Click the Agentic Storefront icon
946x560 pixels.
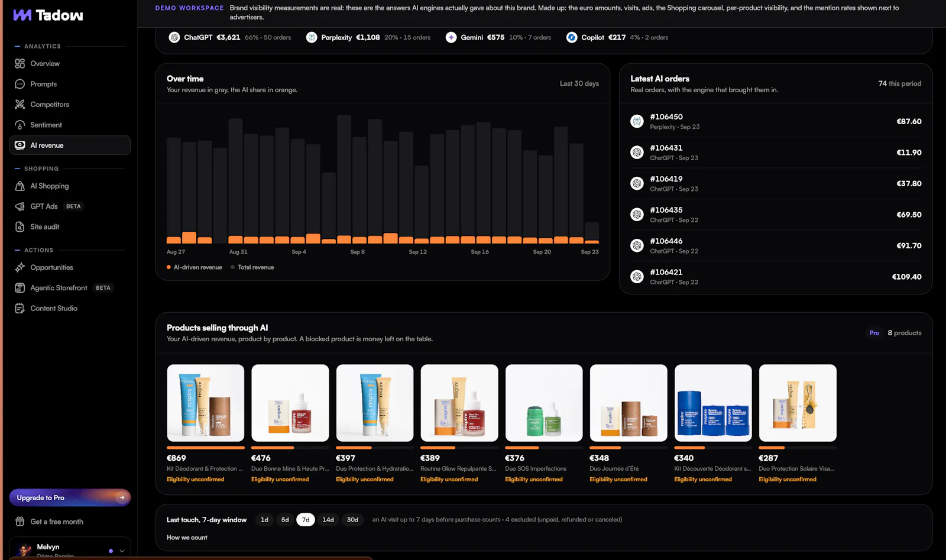[20, 288]
